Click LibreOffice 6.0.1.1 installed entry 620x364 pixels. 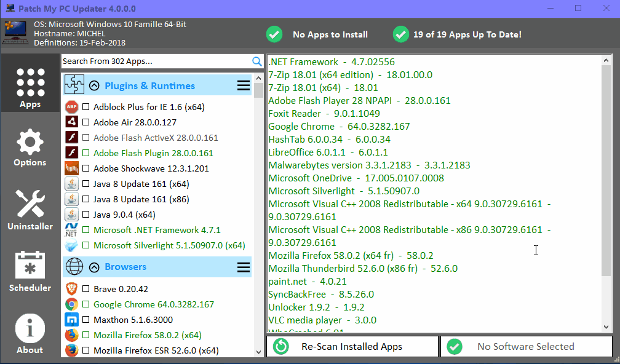pos(328,152)
